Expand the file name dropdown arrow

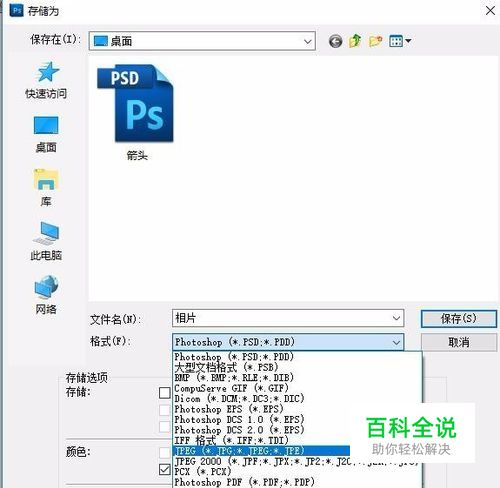[396, 318]
